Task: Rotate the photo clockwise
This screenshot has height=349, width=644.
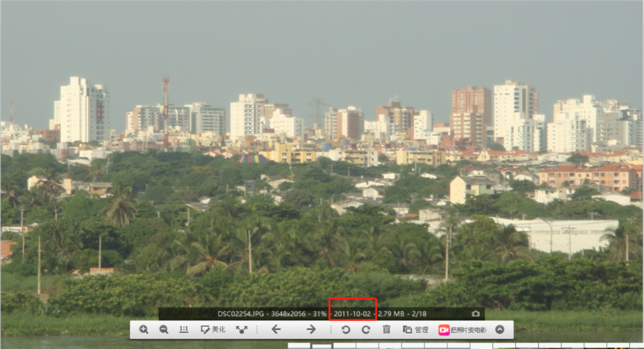Action: click(x=366, y=329)
